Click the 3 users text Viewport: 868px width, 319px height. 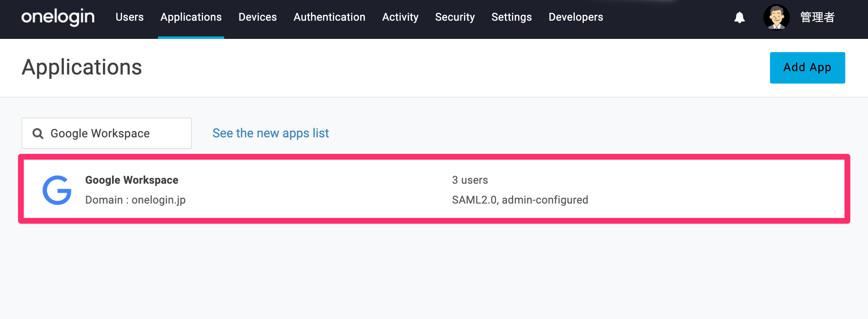pos(470,180)
